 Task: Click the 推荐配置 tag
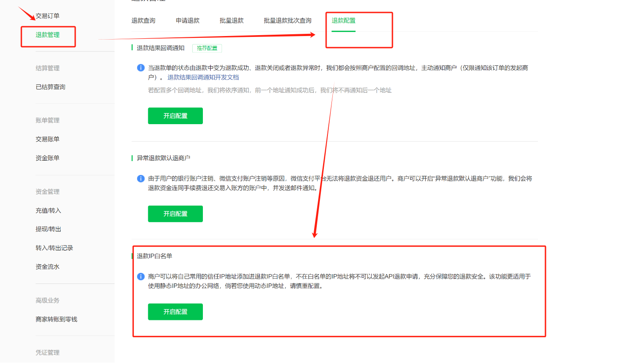207,48
